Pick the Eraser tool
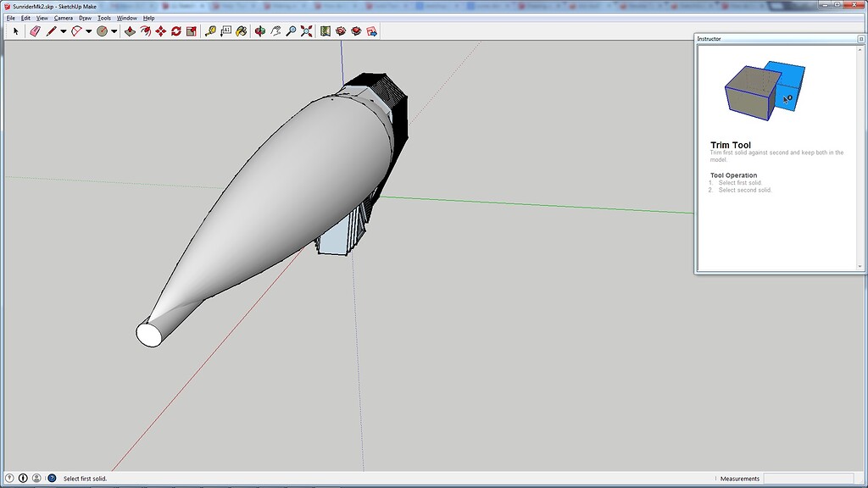868x488 pixels. point(34,31)
